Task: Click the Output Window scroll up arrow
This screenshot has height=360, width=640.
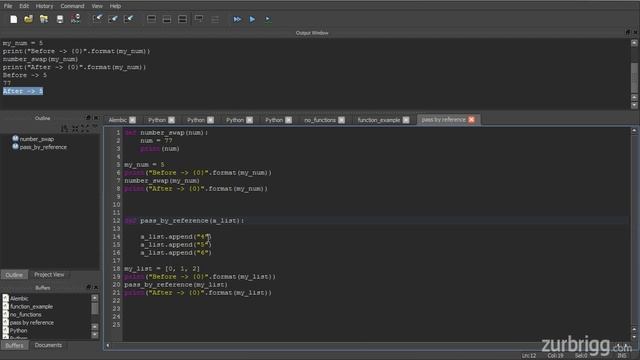Action: (x=634, y=43)
